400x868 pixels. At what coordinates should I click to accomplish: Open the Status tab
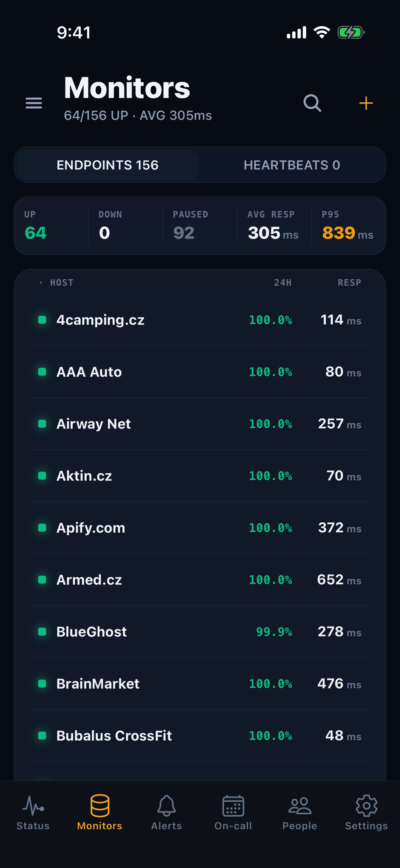coord(33,812)
